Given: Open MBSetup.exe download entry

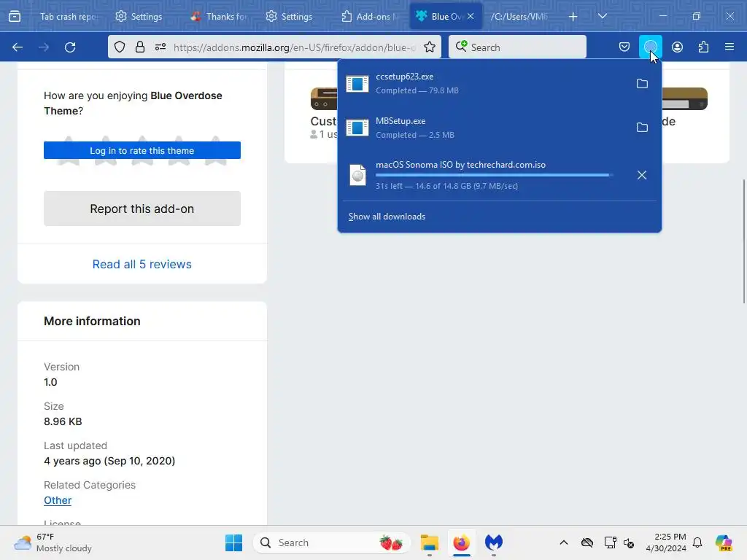Looking at the screenshot, I should tap(485, 128).
